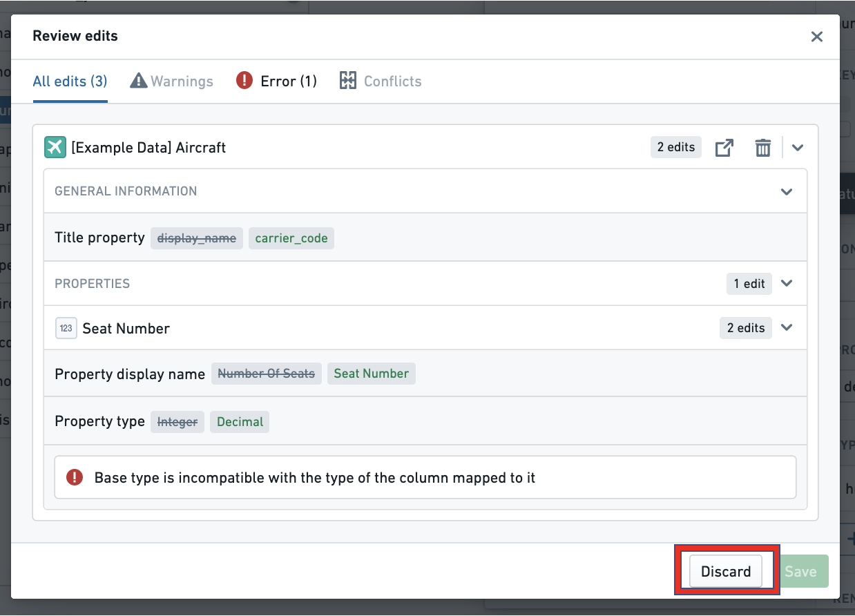Click the struck-through Number Of Seats tag
Image resolution: width=855 pixels, height=616 pixels.
pyautogui.click(x=267, y=374)
